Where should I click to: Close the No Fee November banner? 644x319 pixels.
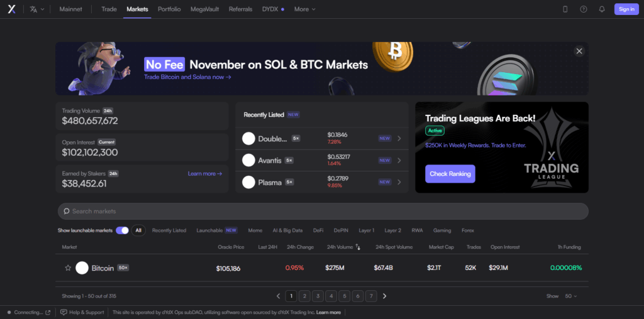[x=579, y=51]
